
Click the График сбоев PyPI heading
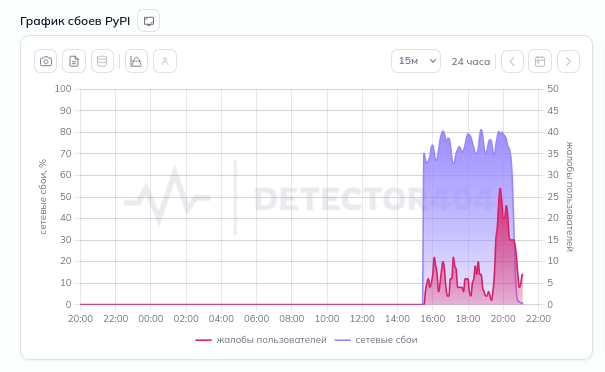point(75,21)
